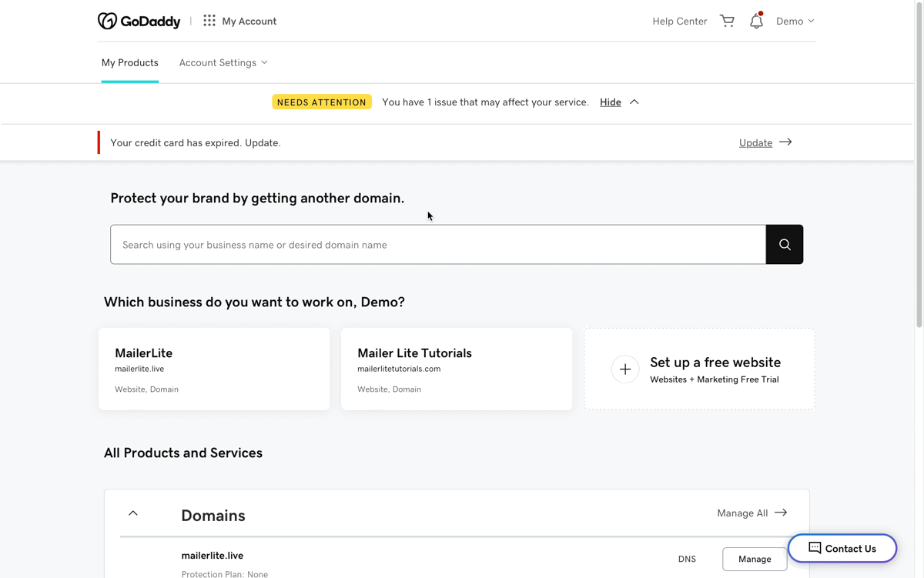This screenshot has width=924, height=578.
Task: Switch to the My Products tab
Action: [x=130, y=62]
